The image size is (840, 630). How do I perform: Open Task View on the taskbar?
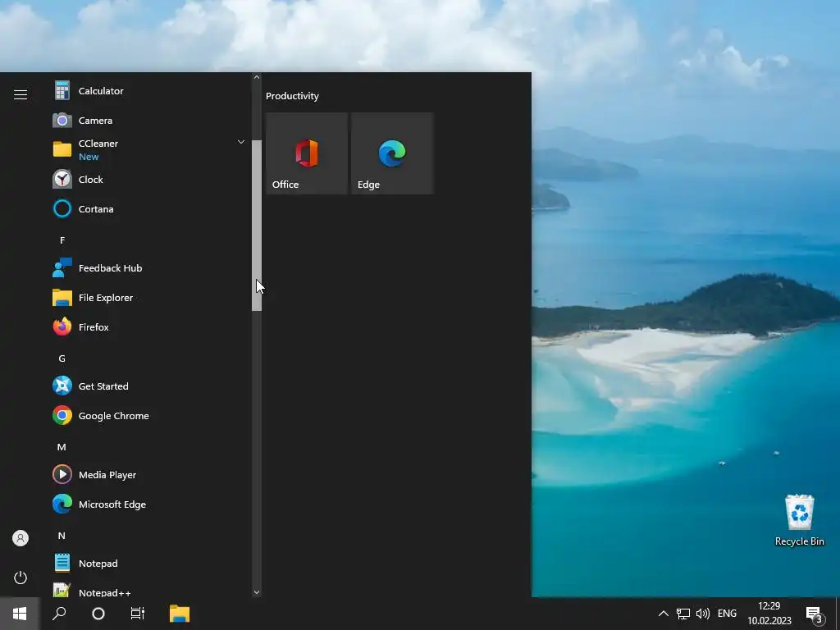point(138,614)
